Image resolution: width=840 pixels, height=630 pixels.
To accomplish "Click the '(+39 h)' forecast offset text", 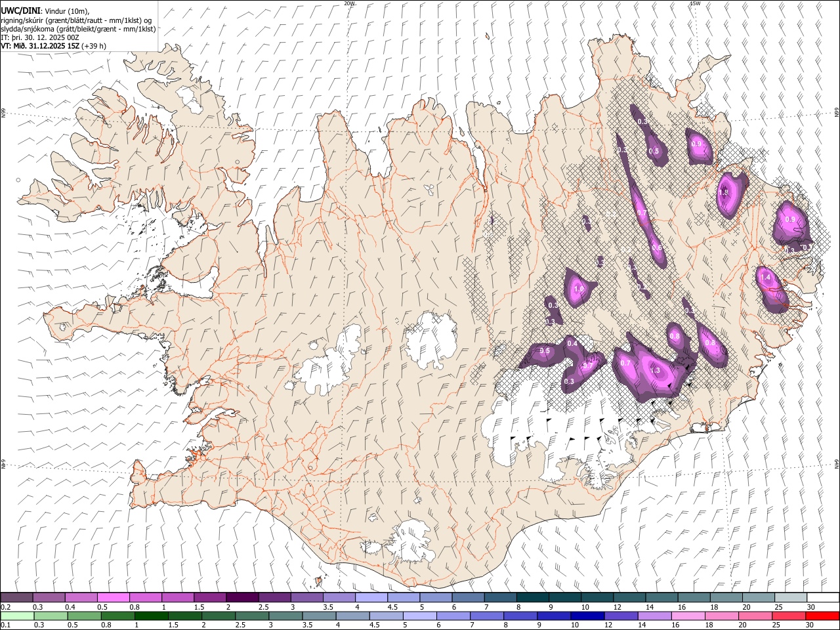I will pos(94,46).
